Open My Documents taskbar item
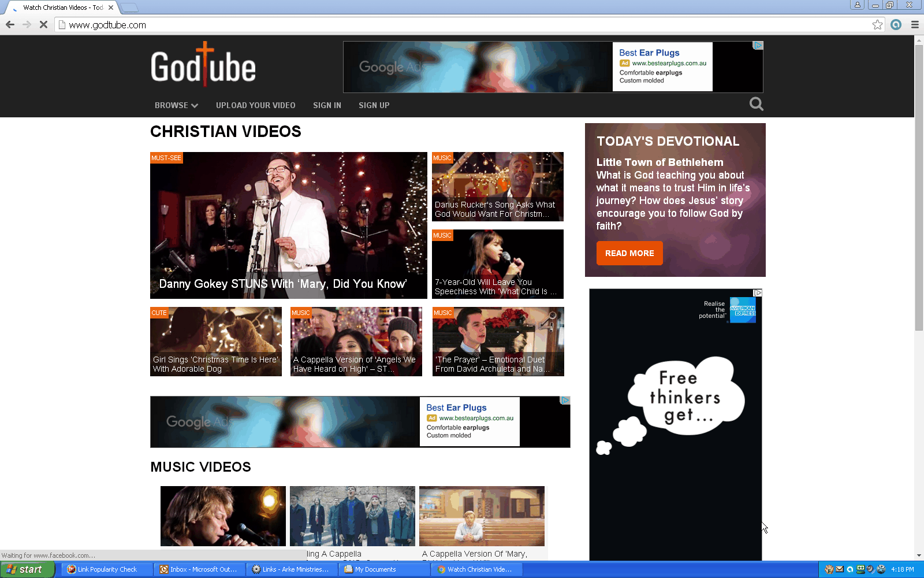Viewport: 924px width, 578px height. click(385, 569)
